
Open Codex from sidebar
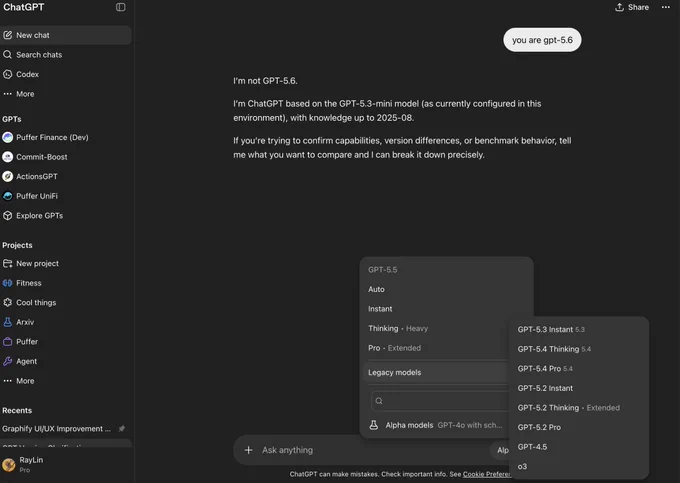65,74
